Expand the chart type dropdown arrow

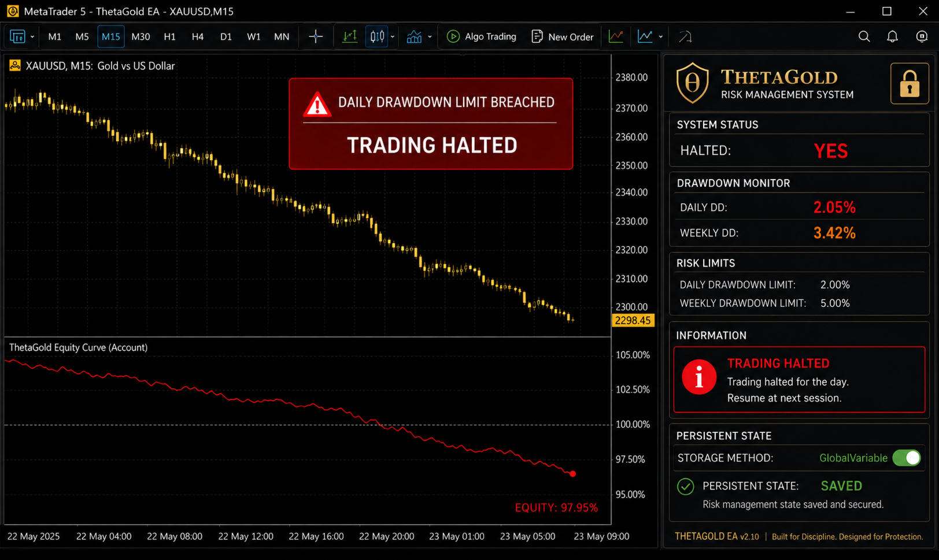tap(393, 37)
